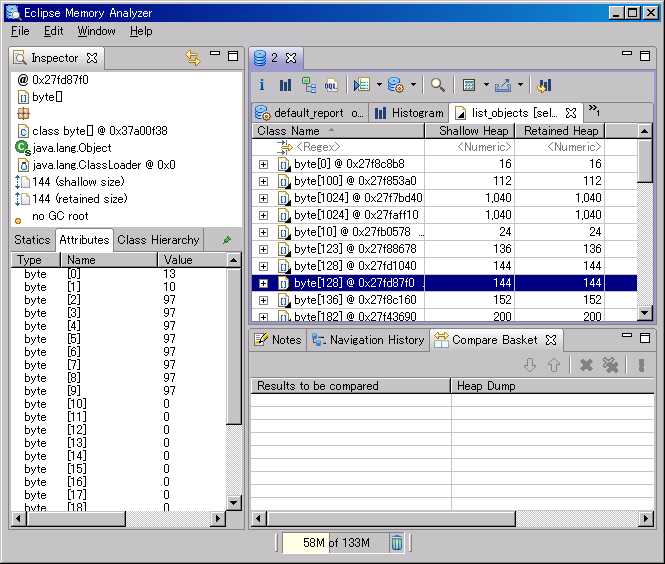Expand byte[0] @ 0x27f8c8b8 row

click(263, 164)
